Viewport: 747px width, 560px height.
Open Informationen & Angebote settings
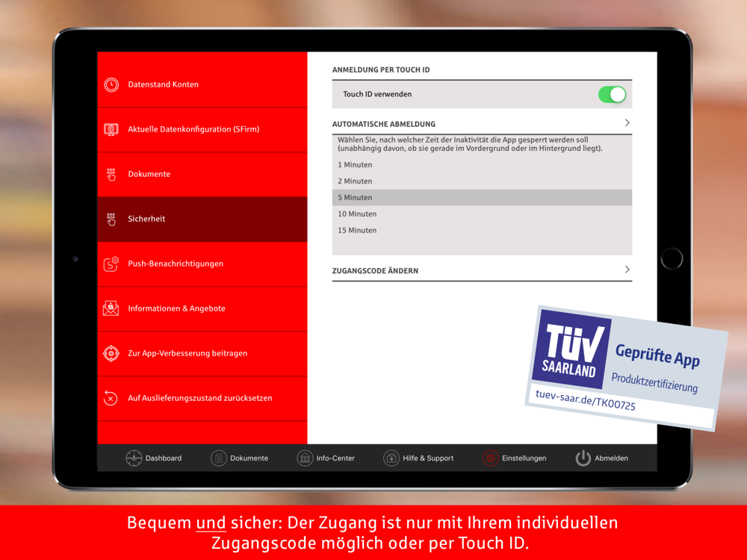[202, 308]
